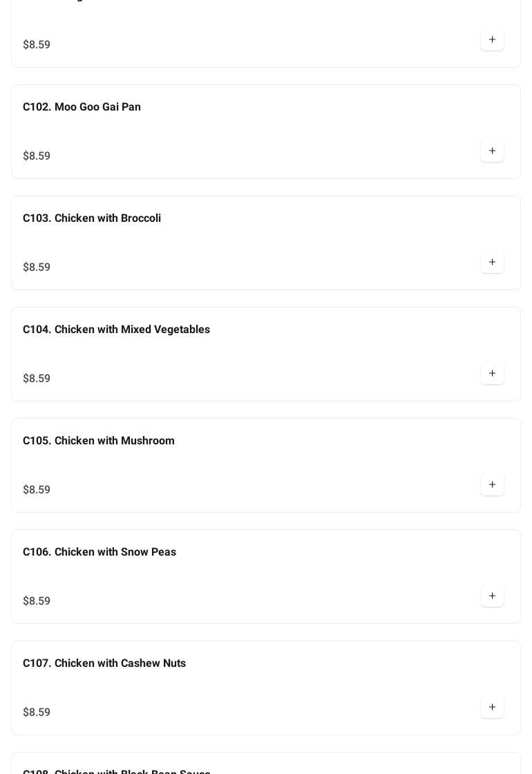Screen dimensions: 532x774
Task: Click the $8.59 price under Chicken with Mushroom
Action: [37, 490]
